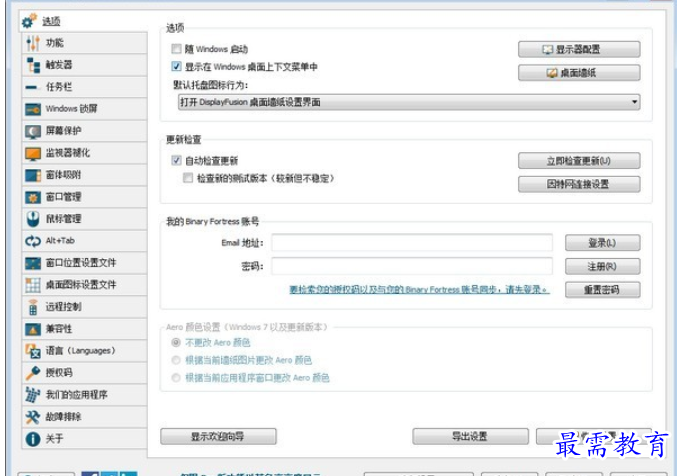Click the 注册(R) button
Screen dimensions: 677x476
pos(602,267)
